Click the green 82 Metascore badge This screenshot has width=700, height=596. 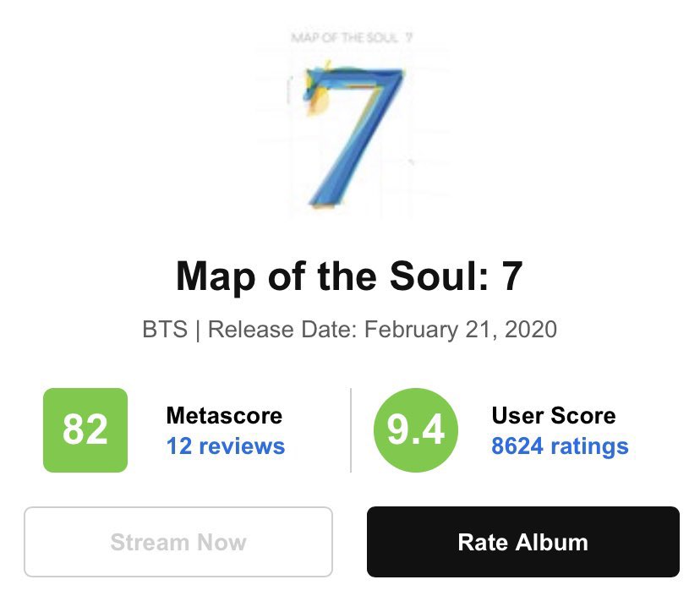coord(85,430)
